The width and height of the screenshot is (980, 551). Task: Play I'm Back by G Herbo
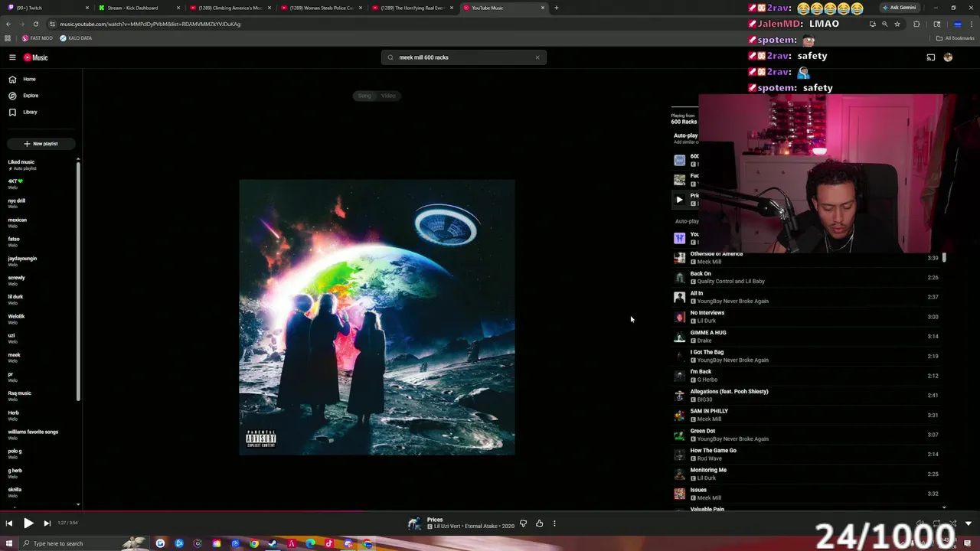[x=807, y=376]
